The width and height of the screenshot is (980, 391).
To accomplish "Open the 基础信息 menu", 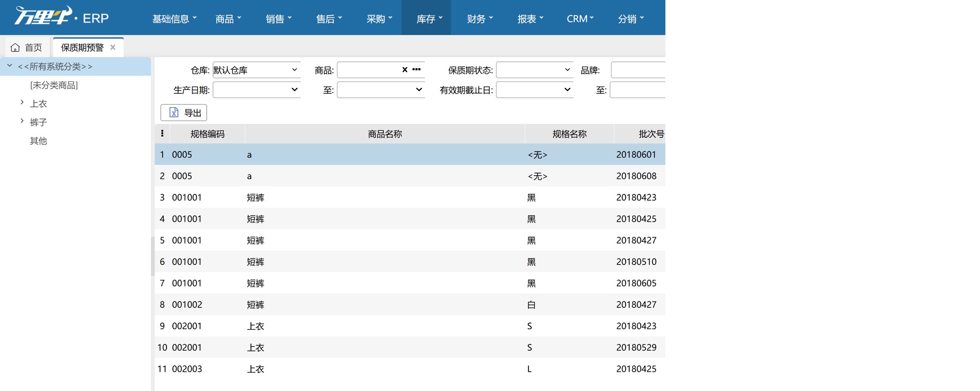I will point(174,19).
